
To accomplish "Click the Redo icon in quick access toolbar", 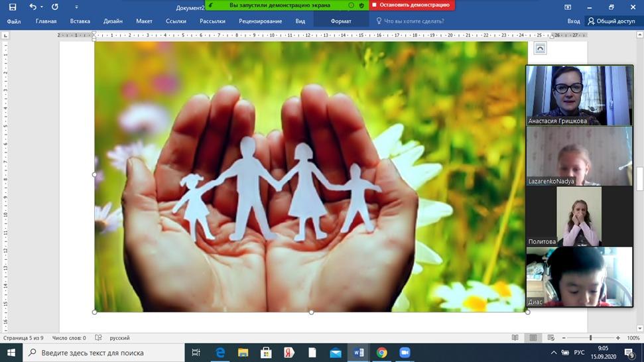I will tap(55, 7).
